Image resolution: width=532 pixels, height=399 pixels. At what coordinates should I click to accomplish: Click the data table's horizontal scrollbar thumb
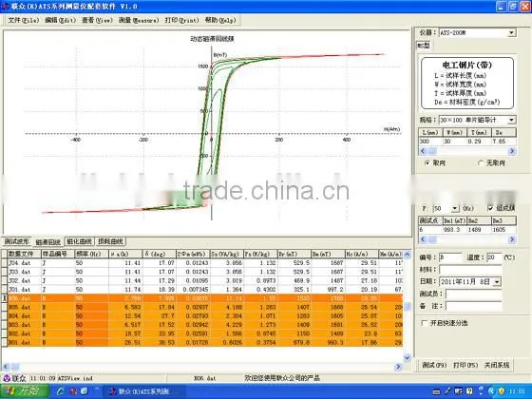point(14,367)
